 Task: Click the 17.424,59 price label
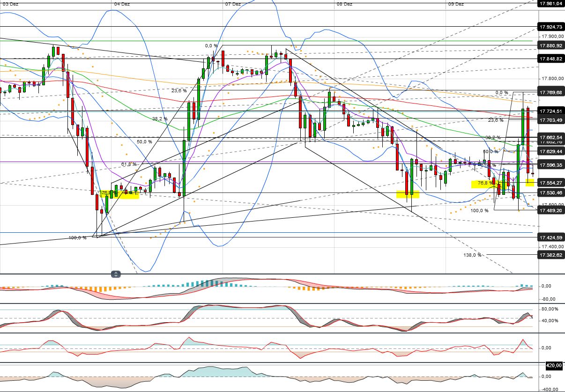coord(550,237)
